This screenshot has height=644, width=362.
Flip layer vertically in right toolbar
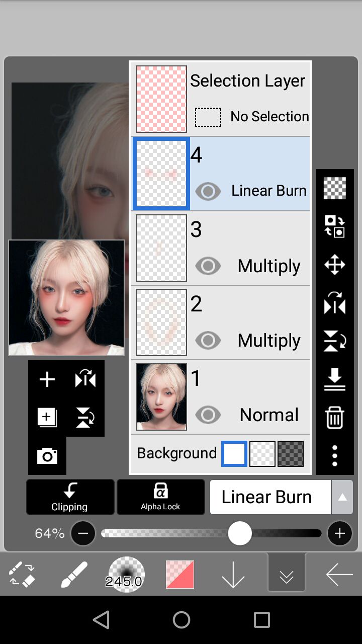pyautogui.click(x=335, y=341)
